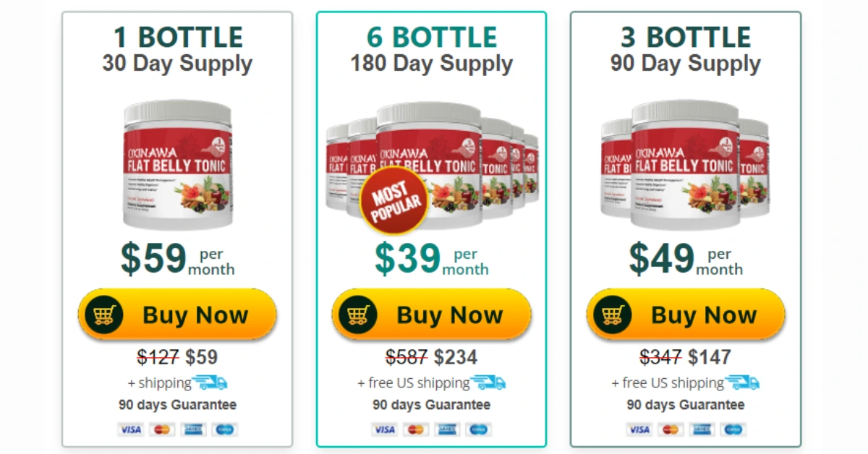Screen dimensions: 868x454
Task: Click the cart icon on the 6 Bottle Buy Now button
Action: [x=358, y=315]
